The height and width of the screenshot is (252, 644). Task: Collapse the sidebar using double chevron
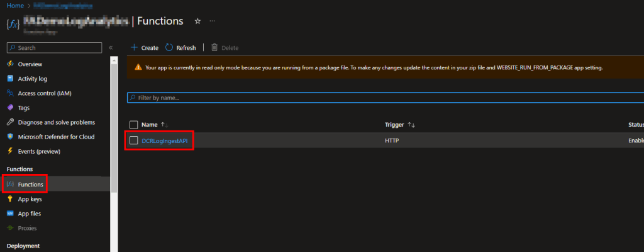[111, 47]
